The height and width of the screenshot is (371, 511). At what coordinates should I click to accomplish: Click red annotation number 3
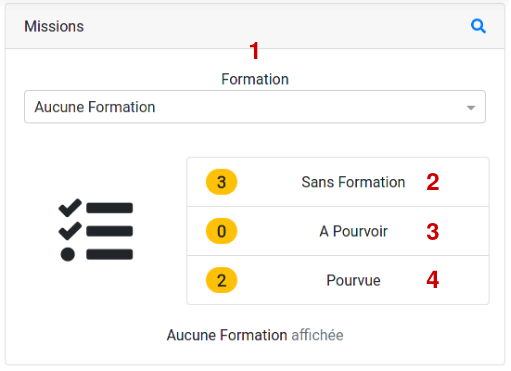pyautogui.click(x=433, y=231)
